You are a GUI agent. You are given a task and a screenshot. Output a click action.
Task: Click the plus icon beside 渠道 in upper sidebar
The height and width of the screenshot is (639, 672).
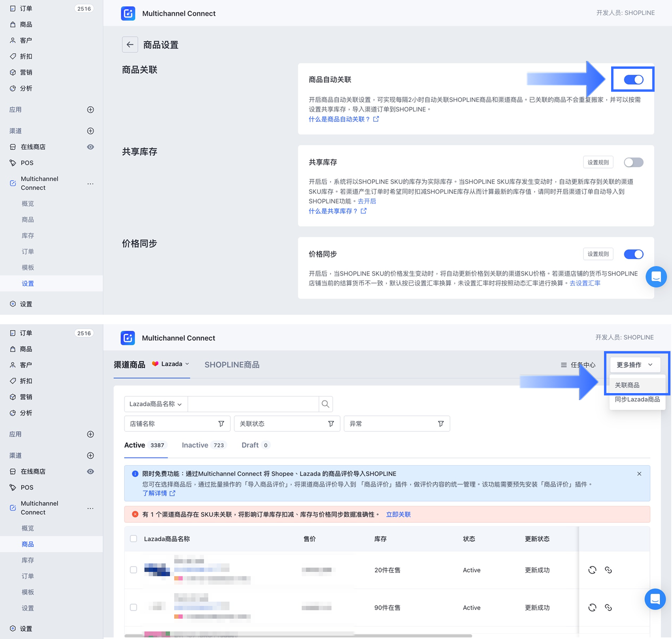(91, 131)
